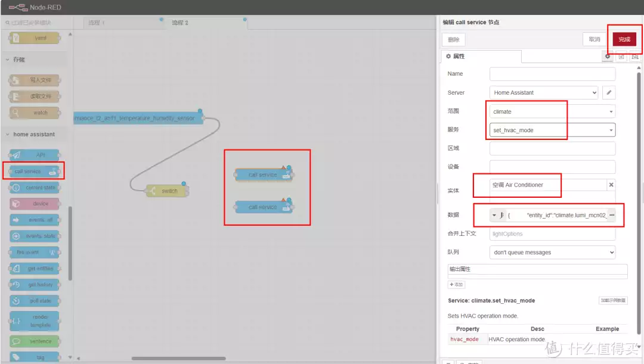The height and width of the screenshot is (364, 644).
Task: Select the events: all palette node
Action: point(35,220)
